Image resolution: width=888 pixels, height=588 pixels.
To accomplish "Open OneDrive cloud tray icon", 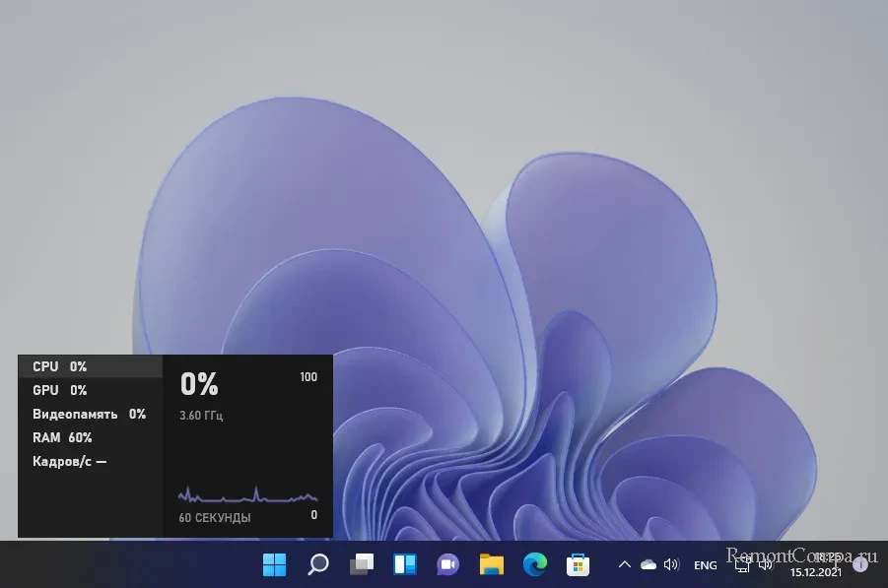I will tap(649, 564).
